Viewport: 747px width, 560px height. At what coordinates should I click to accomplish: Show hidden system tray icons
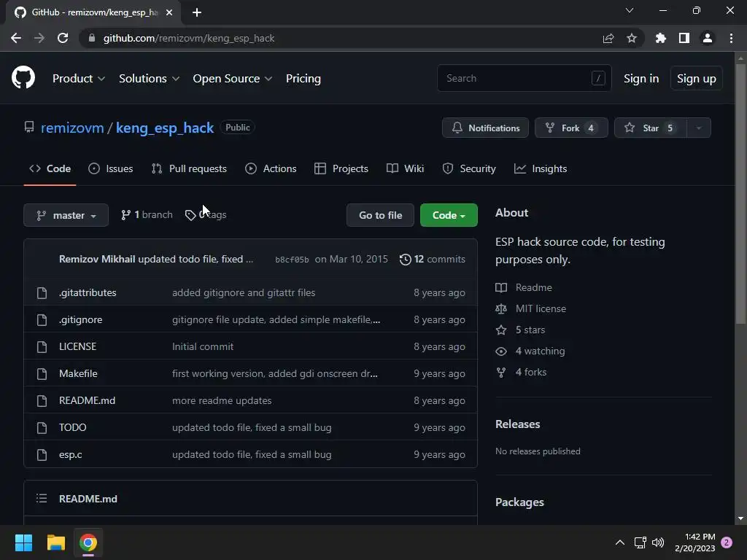pos(620,542)
